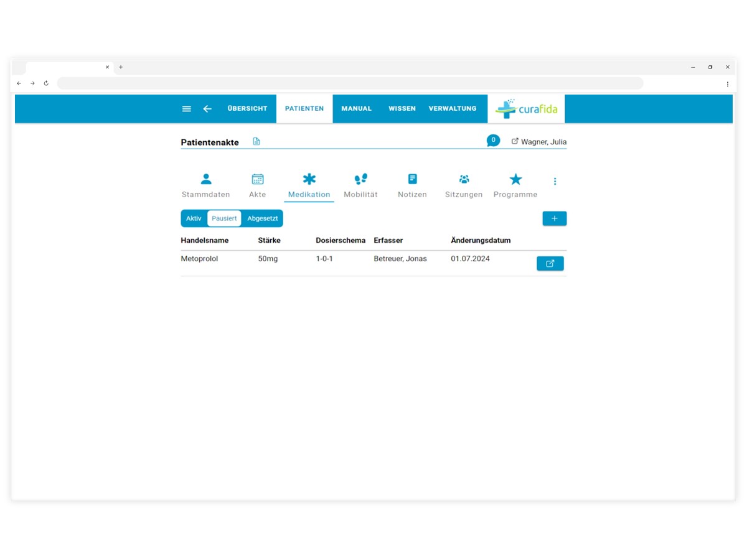Reload the page with the browser refresh icon
747x560 pixels.
pos(46,83)
